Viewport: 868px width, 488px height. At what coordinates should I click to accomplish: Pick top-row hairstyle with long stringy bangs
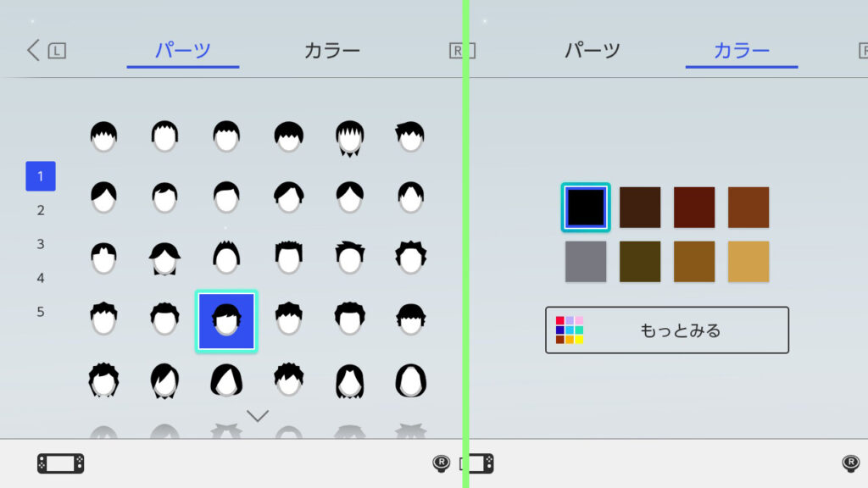coord(350,138)
